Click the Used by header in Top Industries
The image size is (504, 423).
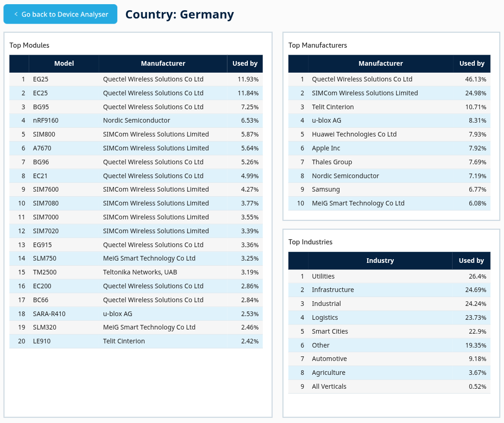pos(471,261)
